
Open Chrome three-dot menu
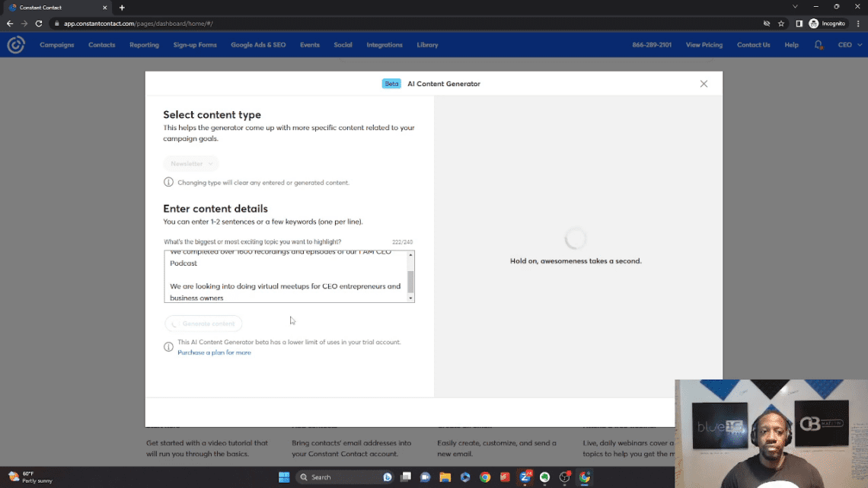858,24
